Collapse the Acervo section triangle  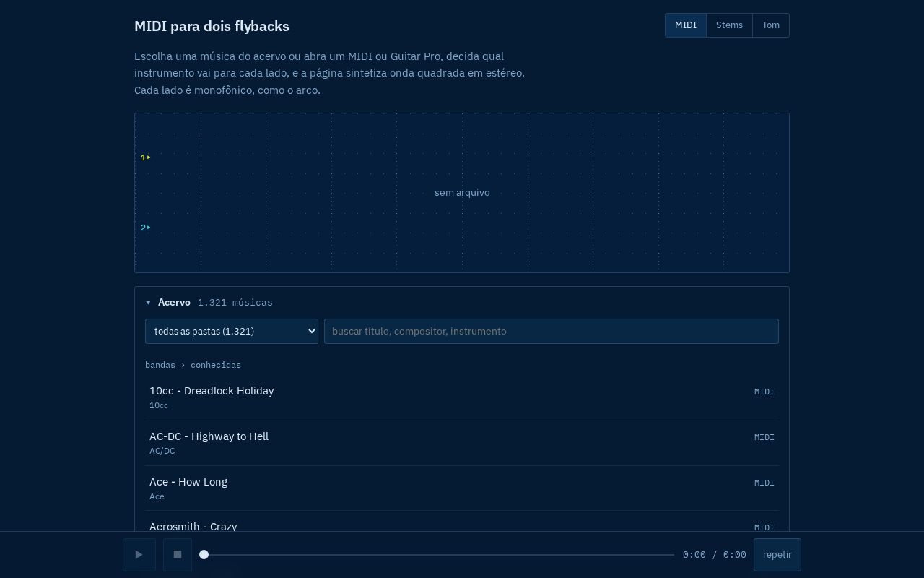tap(148, 303)
